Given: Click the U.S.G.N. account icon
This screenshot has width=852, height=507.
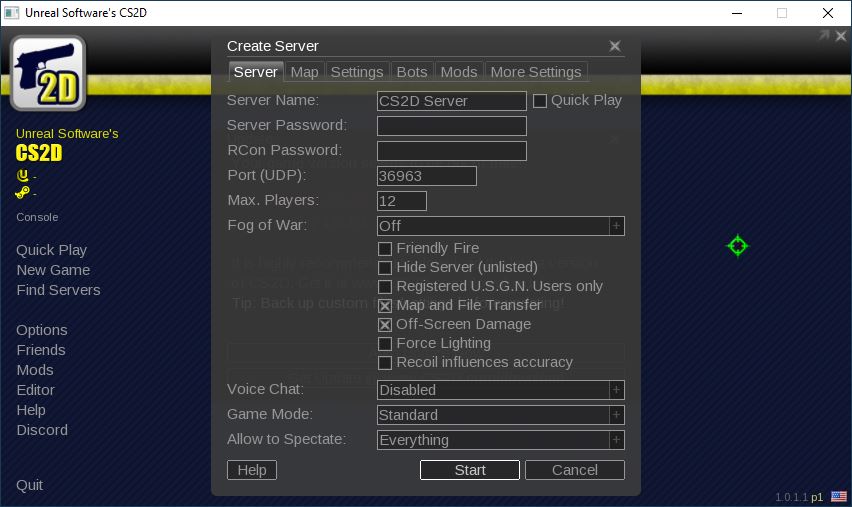Looking at the screenshot, I should (x=22, y=176).
